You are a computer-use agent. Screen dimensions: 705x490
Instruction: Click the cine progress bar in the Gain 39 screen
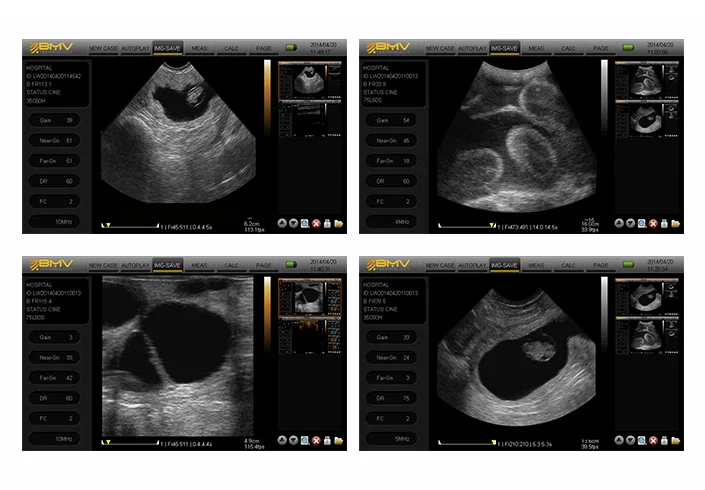(x=130, y=225)
